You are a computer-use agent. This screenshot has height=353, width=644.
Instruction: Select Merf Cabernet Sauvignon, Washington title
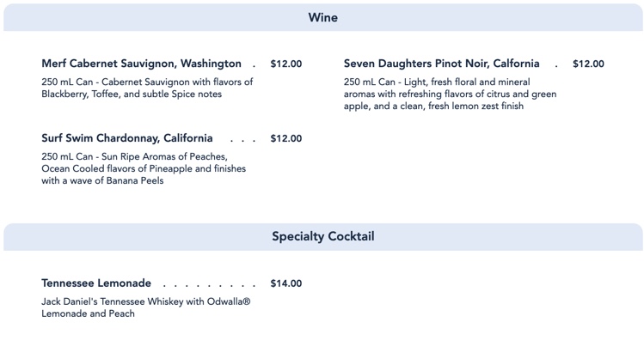(141, 64)
